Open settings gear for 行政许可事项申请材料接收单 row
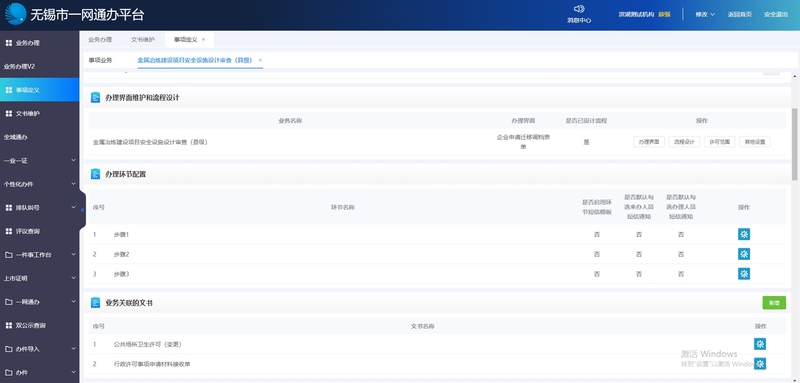The height and width of the screenshot is (383, 800). coord(760,364)
